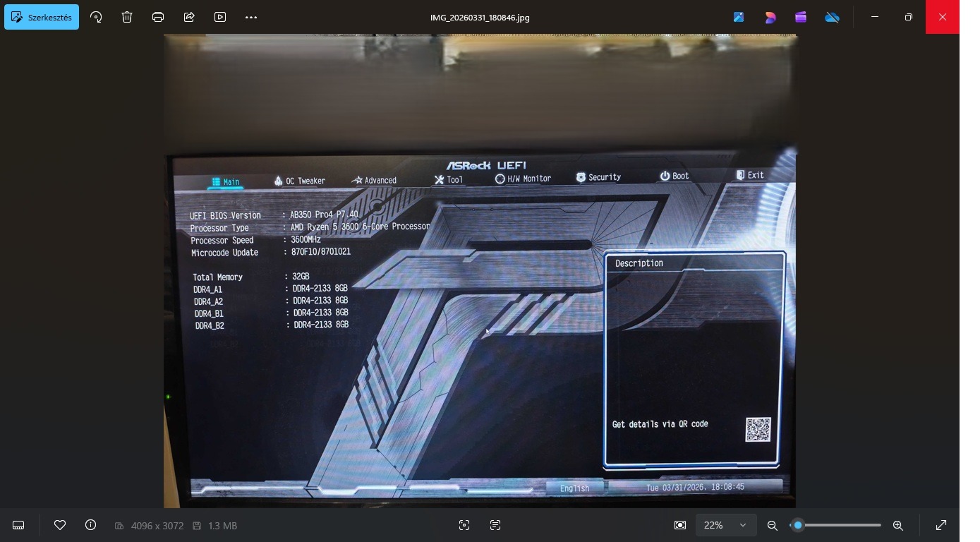Click the IMG_20260331_180846.jpg file name

(480, 18)
